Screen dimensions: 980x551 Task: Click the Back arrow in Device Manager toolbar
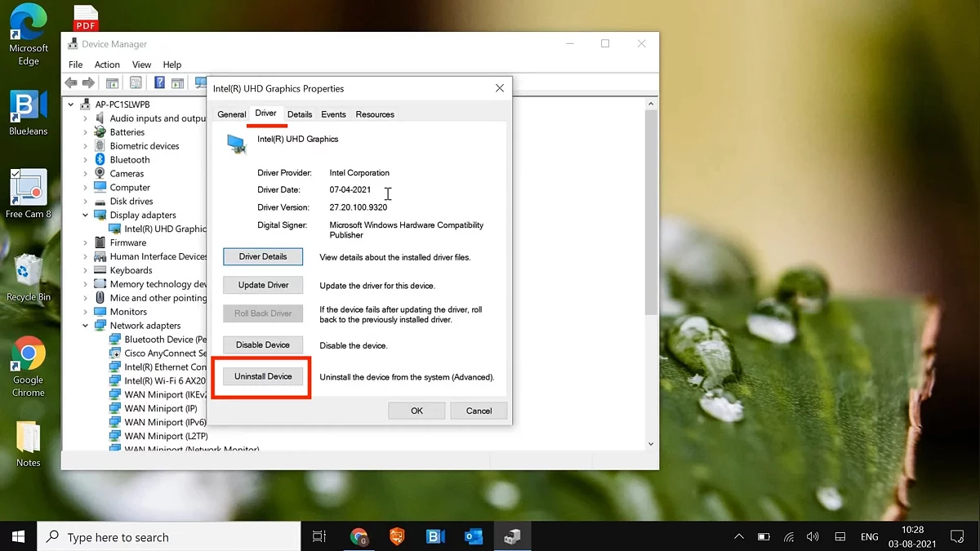coord(71,82)
